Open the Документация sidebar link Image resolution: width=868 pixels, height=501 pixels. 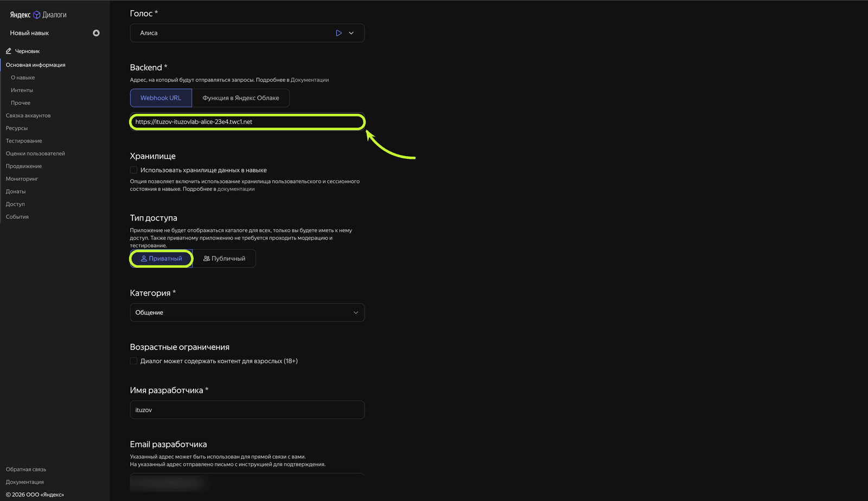25,482
